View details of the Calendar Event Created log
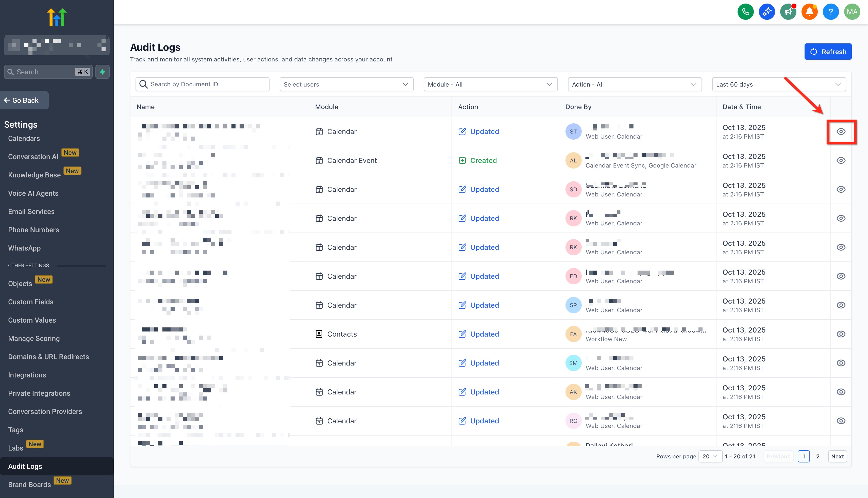This screenshot has width=868, height=498. point(841,160)
